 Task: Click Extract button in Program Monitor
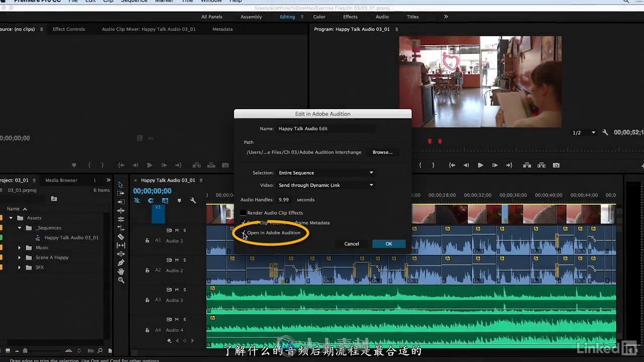(x=541, y=165)
